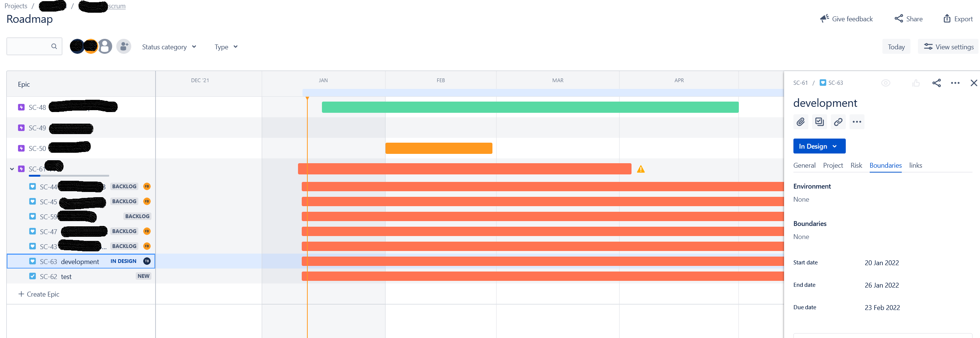Switch to the Risk tab
The height and width of the screenshot is (338, 980).
[x=856, y=165]
